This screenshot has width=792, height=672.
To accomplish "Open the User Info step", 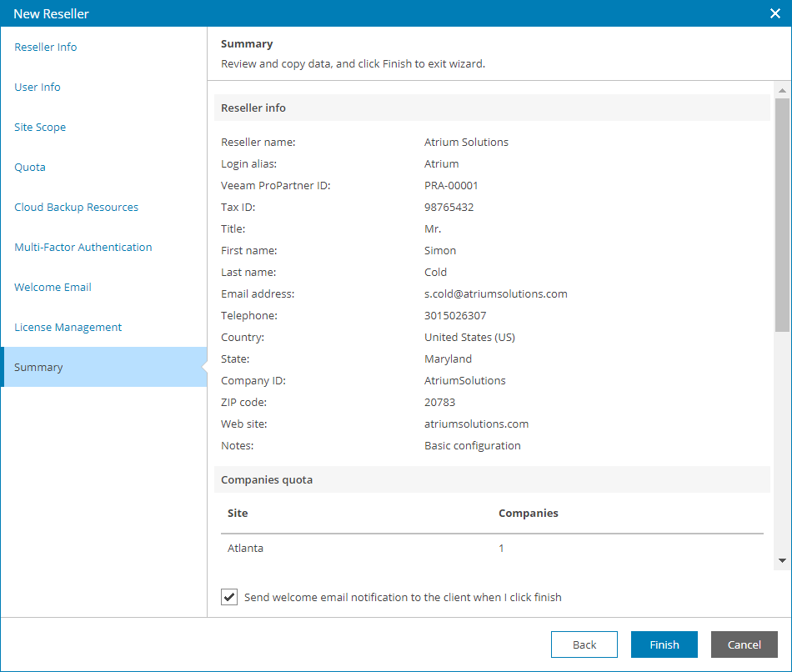I will coord(38,87).
